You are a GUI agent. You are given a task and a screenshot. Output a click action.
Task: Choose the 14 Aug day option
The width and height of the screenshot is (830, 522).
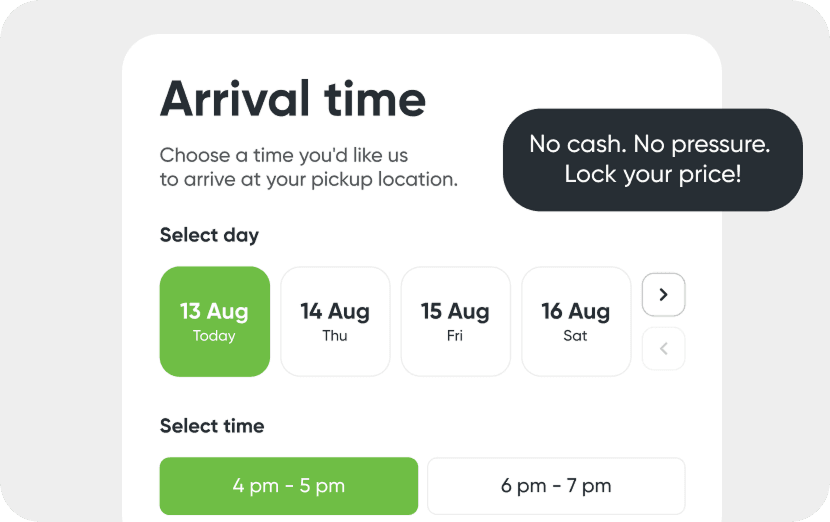click(x=335, y=321)
